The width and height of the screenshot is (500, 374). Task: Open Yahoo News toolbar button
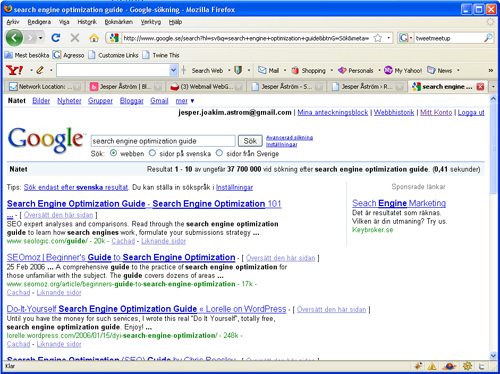pos(440,70)
